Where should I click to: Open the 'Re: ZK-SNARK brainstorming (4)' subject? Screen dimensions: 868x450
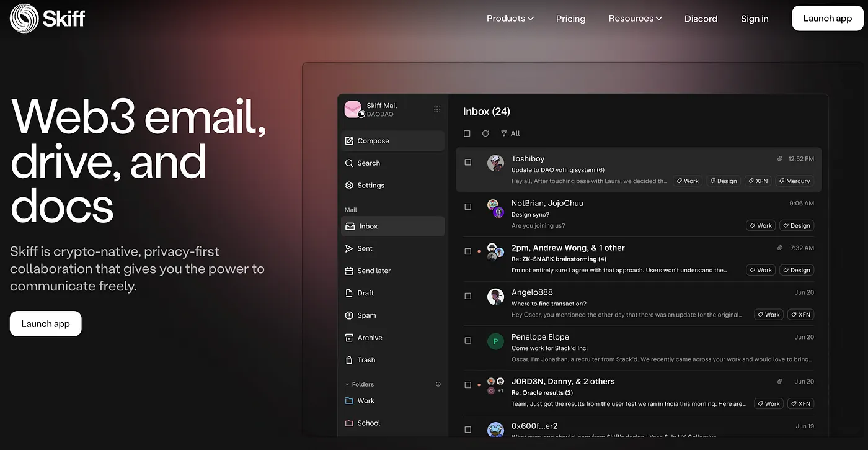[x=559, y=259]
